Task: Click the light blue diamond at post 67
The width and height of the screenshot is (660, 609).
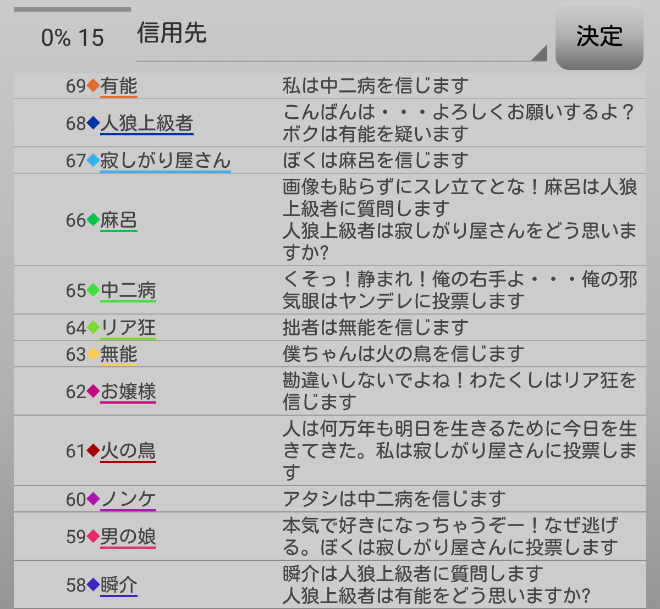Action: click(x=93, y=161)
